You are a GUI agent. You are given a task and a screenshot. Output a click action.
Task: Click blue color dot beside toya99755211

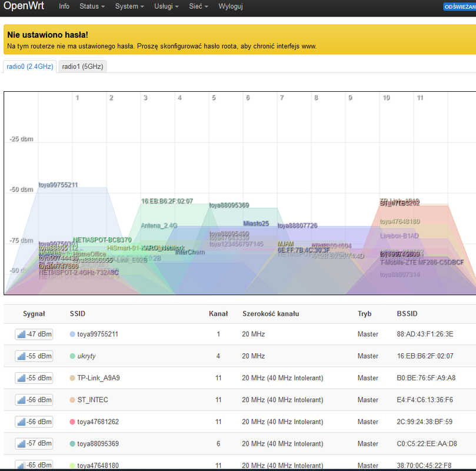point(72,334)
